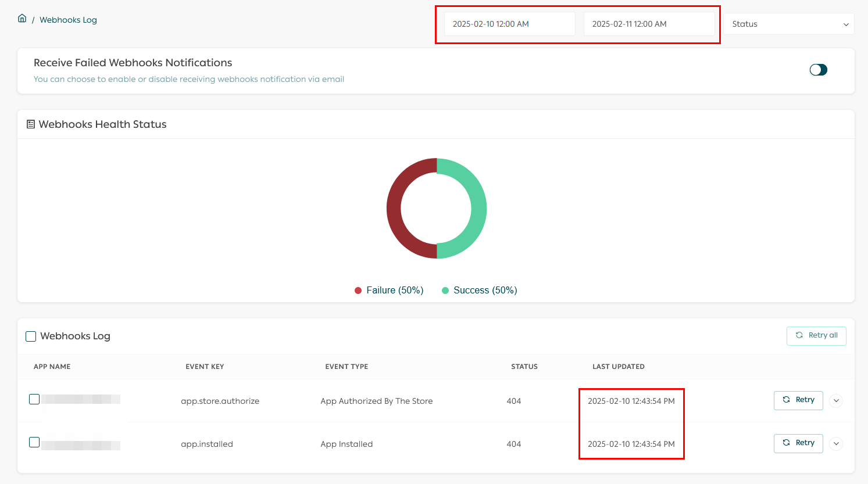This screenshot has width=868, height=484.
Task: Click the 'app.installed' event key cell
Action: (x=207, y=444)
